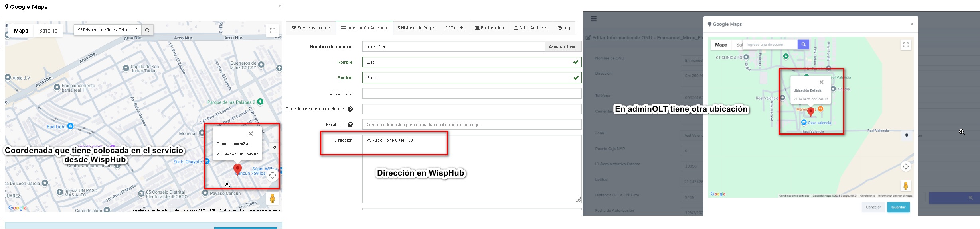980x229 pixels.
Task: Click location pin button on the adminOLT map
Action: pos(907,135)
